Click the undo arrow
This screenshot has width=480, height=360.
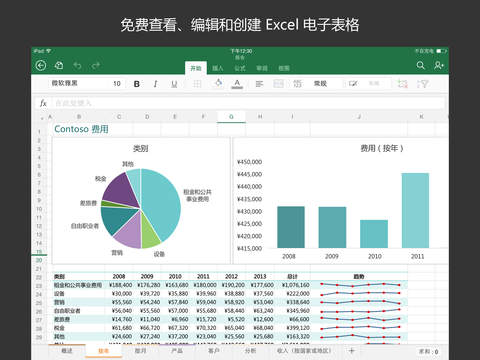click(77, 65)
